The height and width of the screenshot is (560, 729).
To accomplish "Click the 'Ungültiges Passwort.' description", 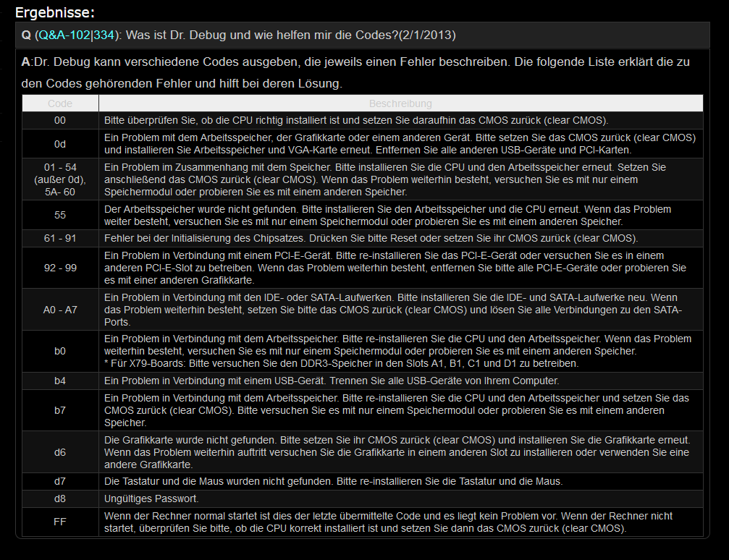I will click(151, 499).
